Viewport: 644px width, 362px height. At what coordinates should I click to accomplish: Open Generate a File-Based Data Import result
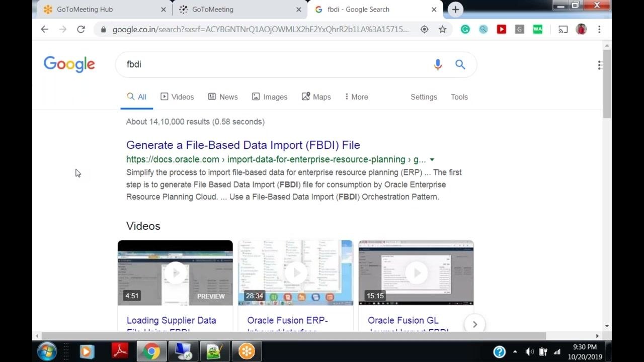[x=243, y=145]
